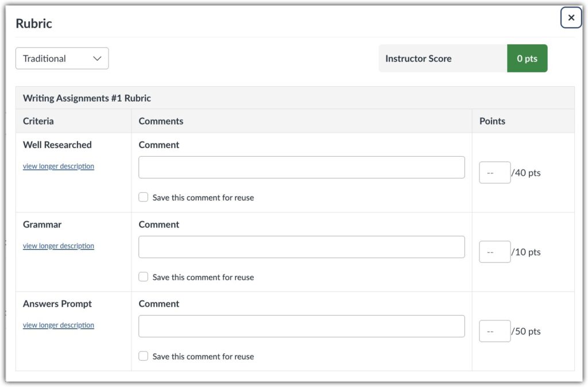Click the Answers Prompt points box
The width and height of the screenshot is (588, 387).
(494, 331)
